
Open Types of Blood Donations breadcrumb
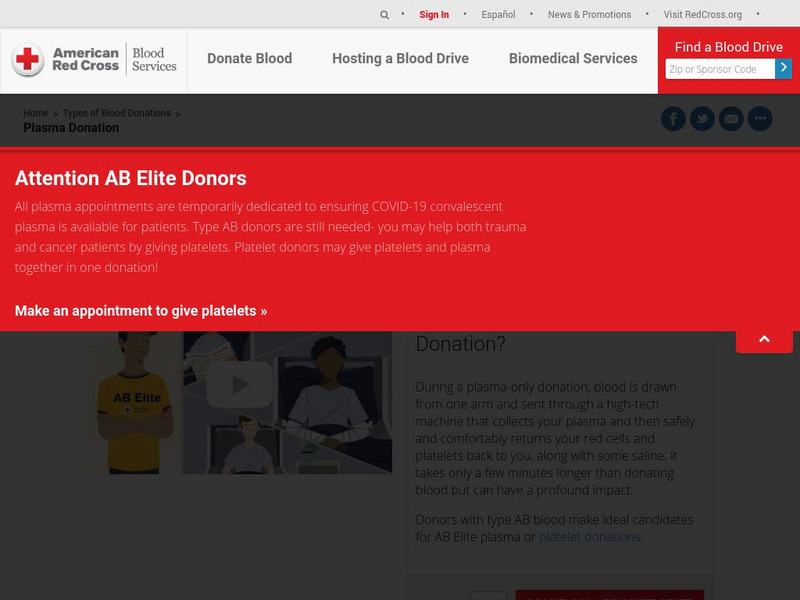pyautogui.click(x=117, y=113)
